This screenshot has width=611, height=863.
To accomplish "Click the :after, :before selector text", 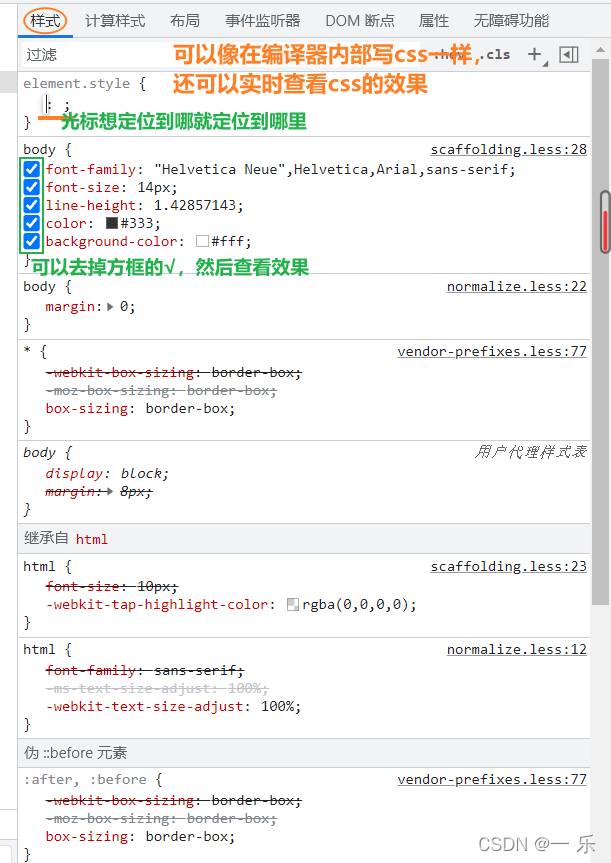I will point(85,780).
